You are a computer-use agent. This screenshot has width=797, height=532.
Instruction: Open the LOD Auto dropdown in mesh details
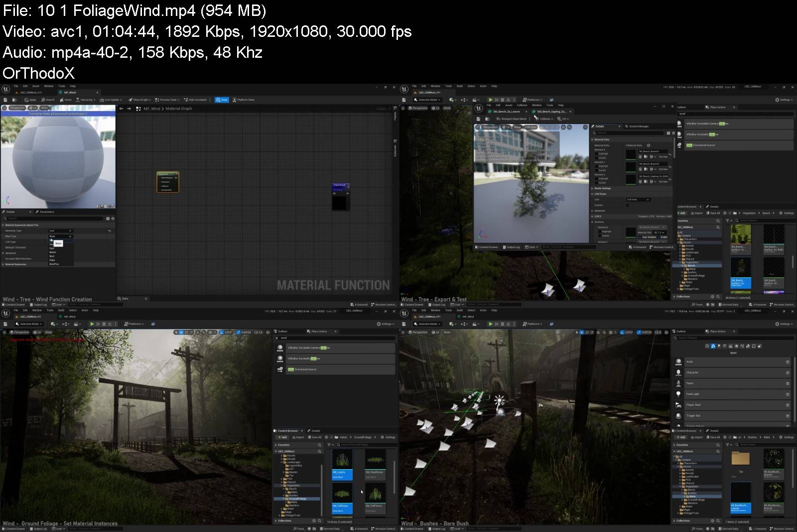pyautogui.click(x=638, y=199)
